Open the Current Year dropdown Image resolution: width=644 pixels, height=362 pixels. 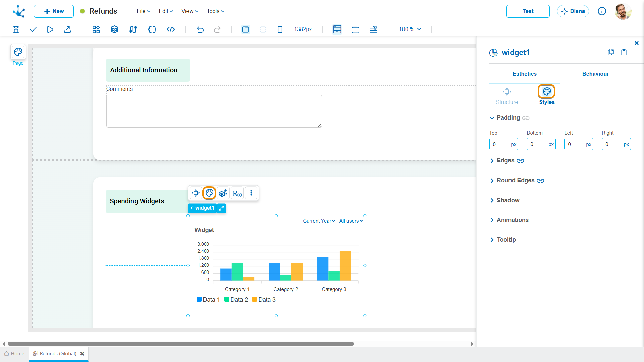319,221
